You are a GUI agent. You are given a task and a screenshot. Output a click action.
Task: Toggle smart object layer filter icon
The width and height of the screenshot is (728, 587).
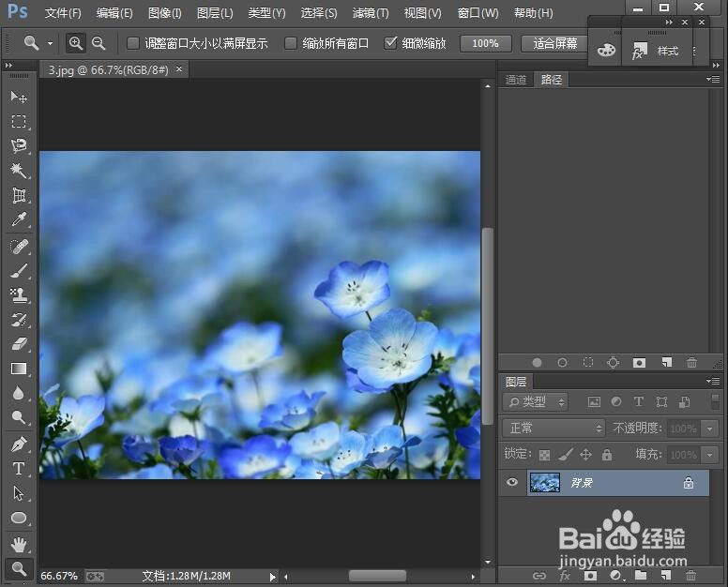684,402
